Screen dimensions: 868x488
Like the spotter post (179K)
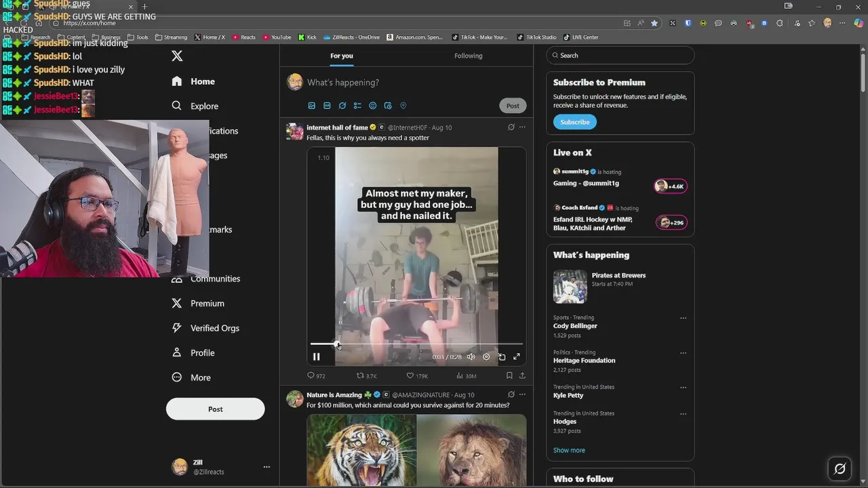click(x=417, y=375)
